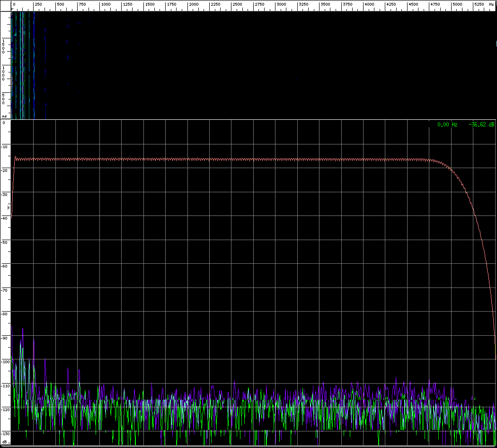
Task: Click the 2750 label on the frequency ruler
Action: (x=259, y=4)
